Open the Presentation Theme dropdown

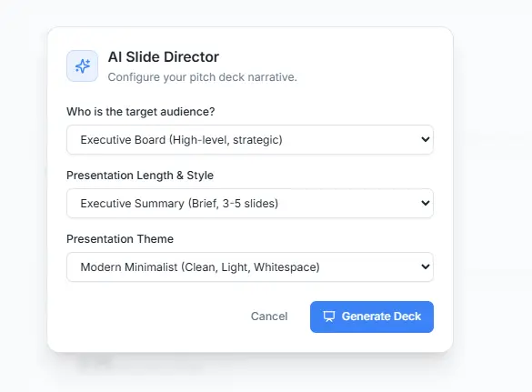[250, 266]
